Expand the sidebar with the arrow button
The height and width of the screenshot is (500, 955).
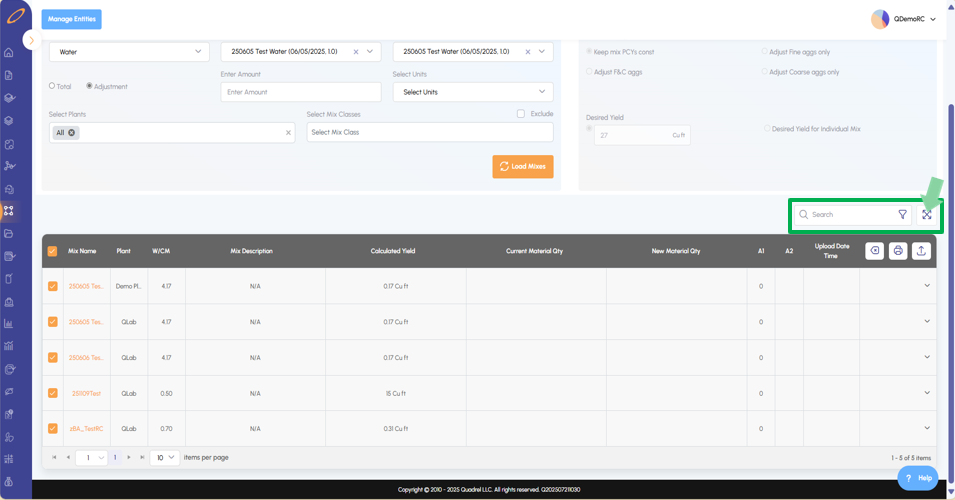click(x=31, y=40)
